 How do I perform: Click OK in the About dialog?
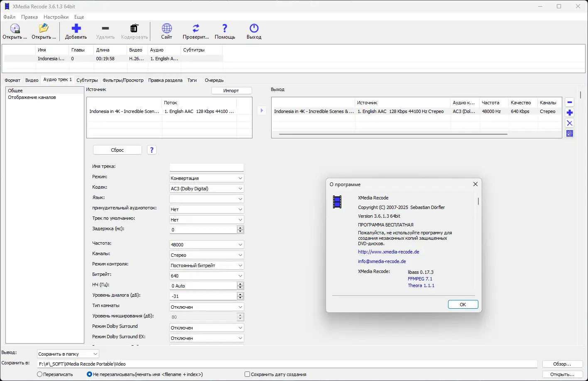463,305
